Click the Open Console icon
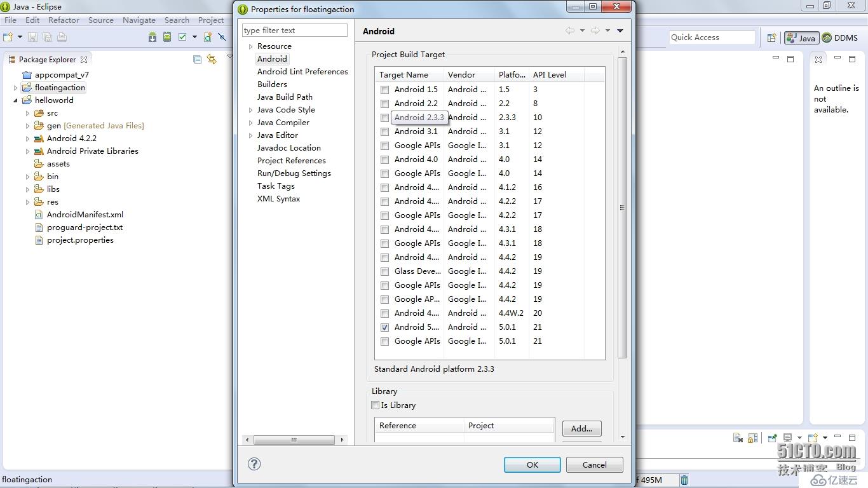 tap(812, 438)
